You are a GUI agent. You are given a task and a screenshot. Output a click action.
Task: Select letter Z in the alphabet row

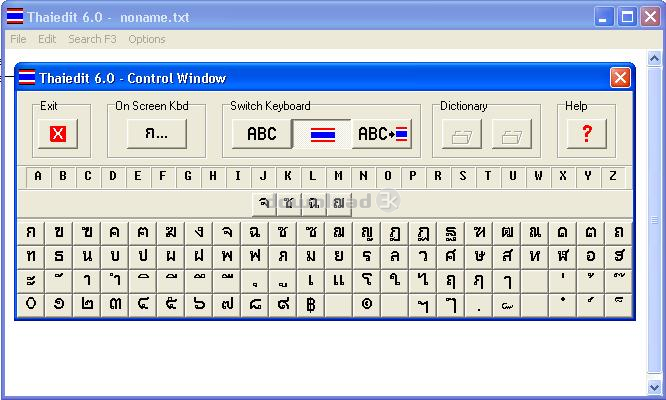(x=613, y=177)
